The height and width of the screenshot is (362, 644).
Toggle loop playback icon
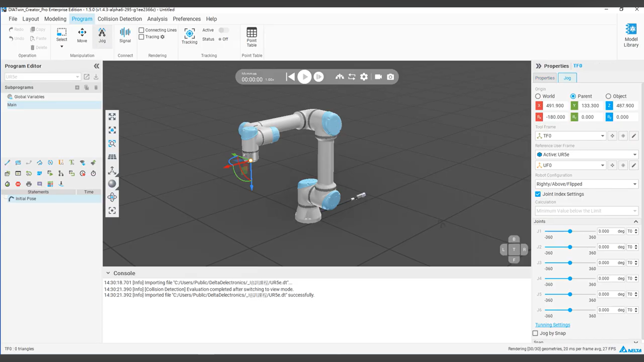pos(352,77)
